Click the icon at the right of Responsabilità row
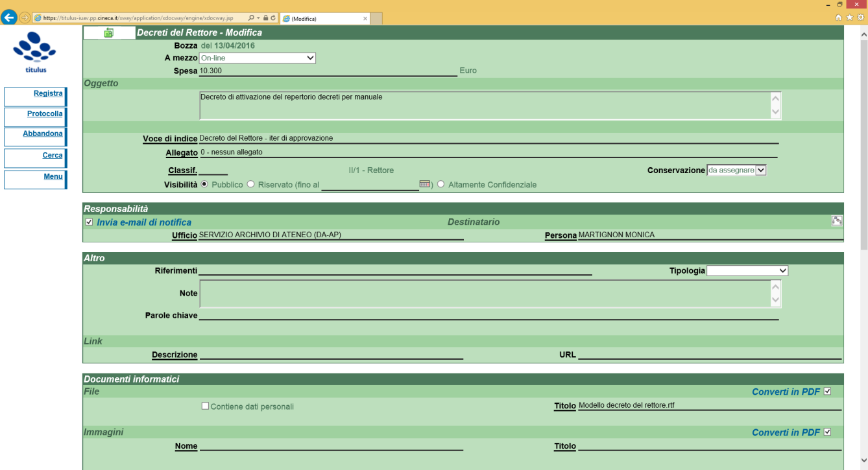This screenshot has height=470, width=868. coord(837,220)
